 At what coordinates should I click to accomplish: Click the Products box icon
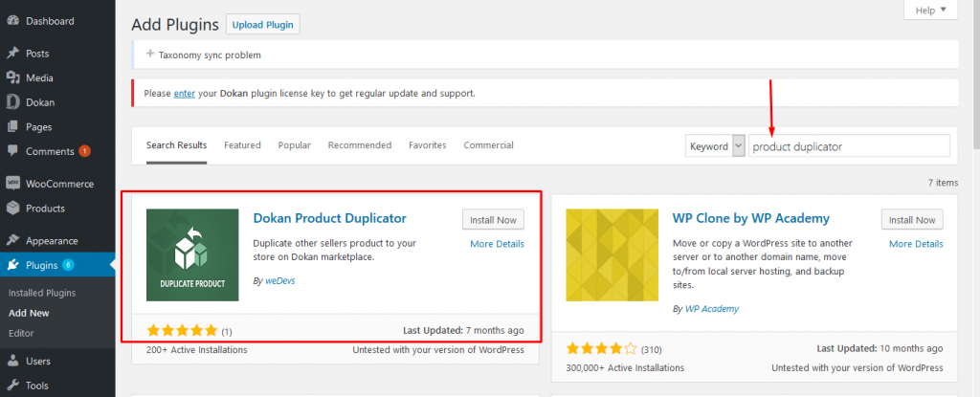[x=12, y=209]
